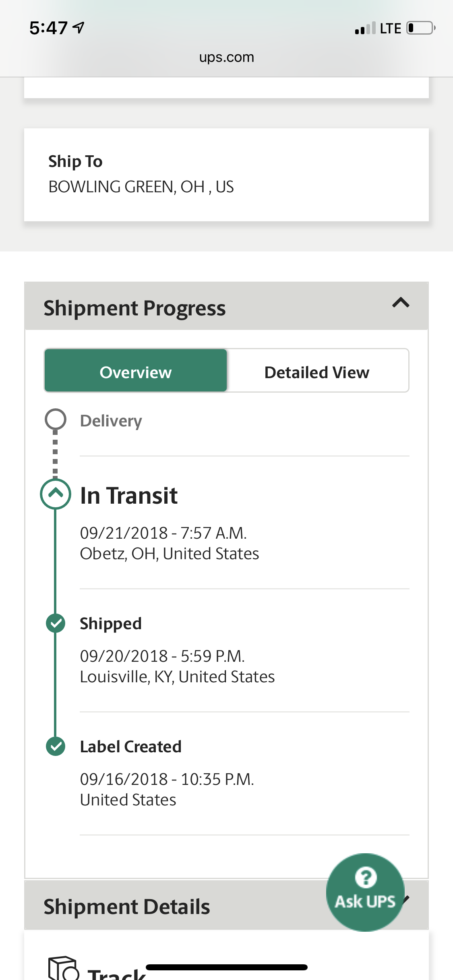Tap the ups.com address bar
Viewport: 453px width, 980px height.
coord(227,57)
